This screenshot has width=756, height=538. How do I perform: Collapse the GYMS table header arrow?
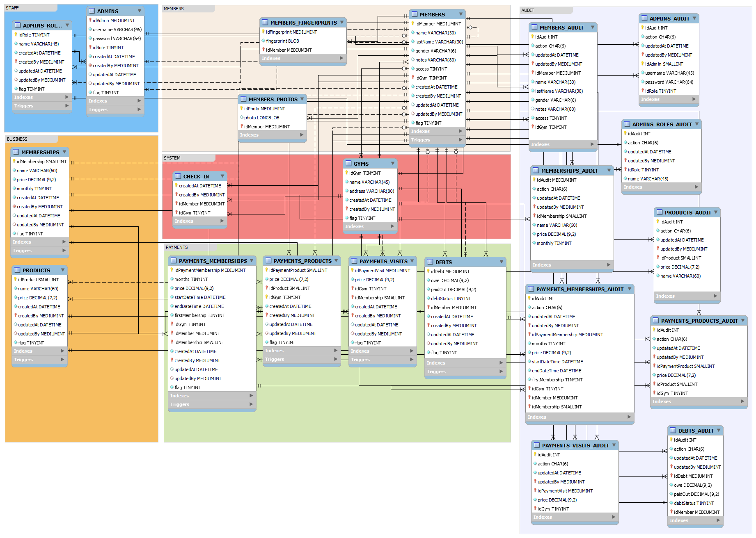tap(393, 163)
